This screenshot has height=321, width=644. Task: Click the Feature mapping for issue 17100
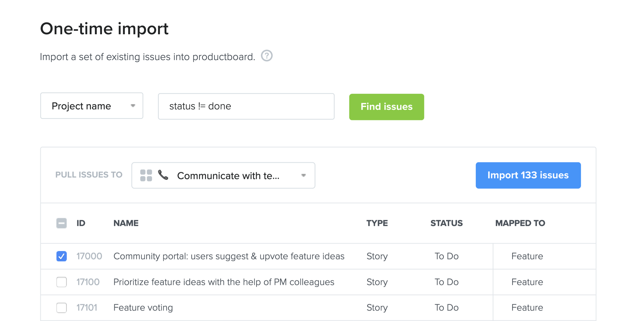pyautogui.click(x=527, y=282)
